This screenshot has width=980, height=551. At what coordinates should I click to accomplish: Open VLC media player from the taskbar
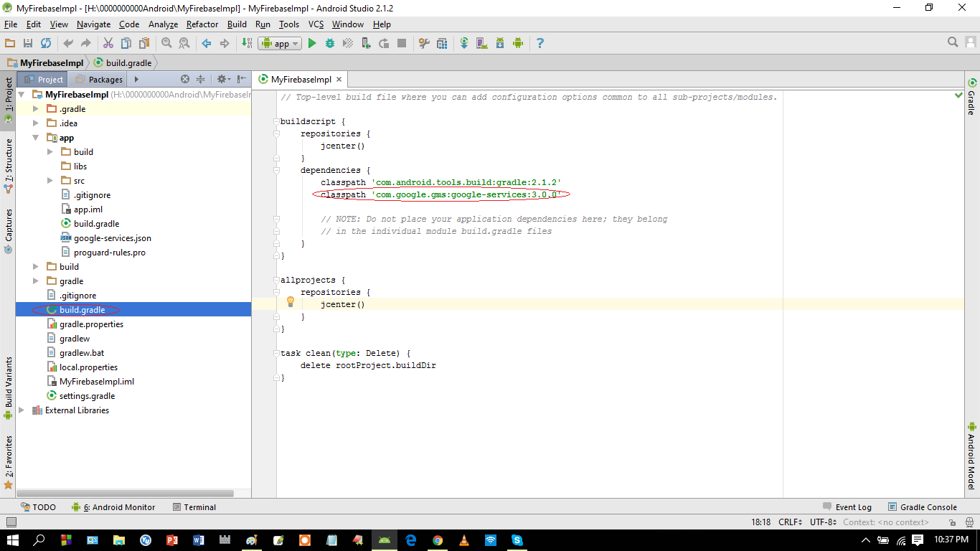click(464, 540)
